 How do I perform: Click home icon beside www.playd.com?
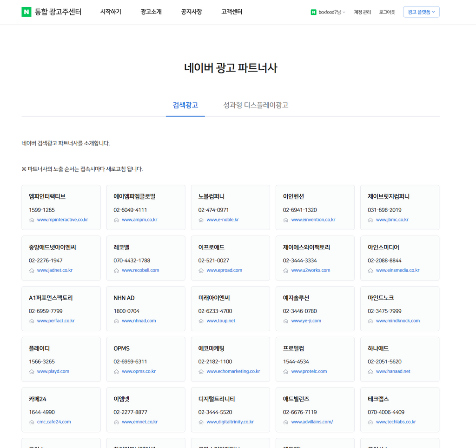pyautogui.click(x=32, y=371)
